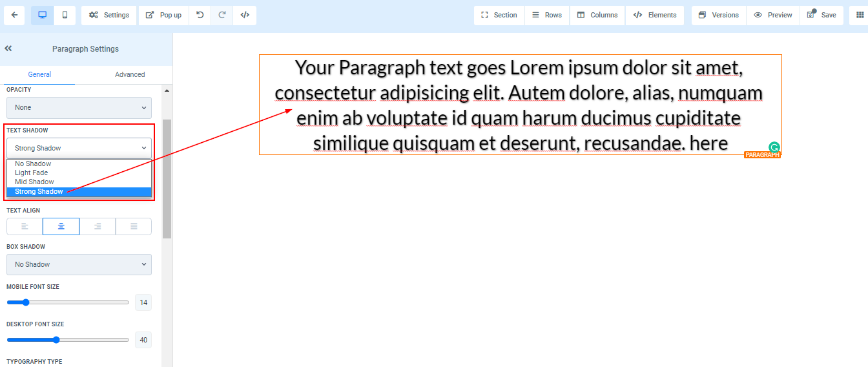Select left text alignment
Screen dimensions: 868x367
25,226
